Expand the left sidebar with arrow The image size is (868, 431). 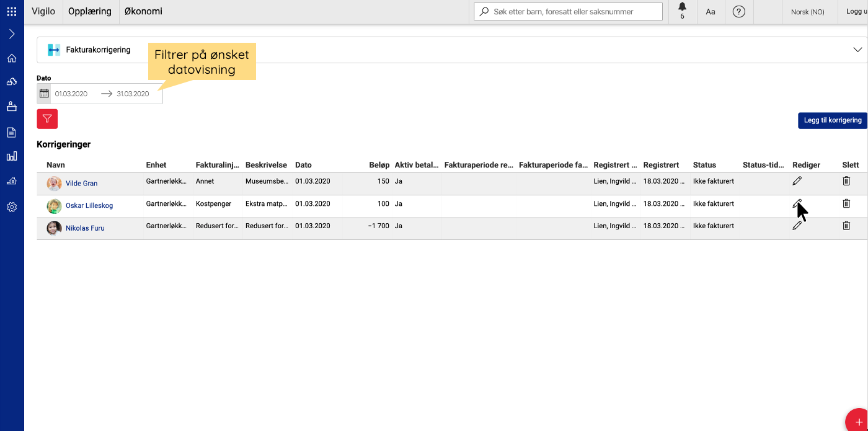[x=12, y=34]
